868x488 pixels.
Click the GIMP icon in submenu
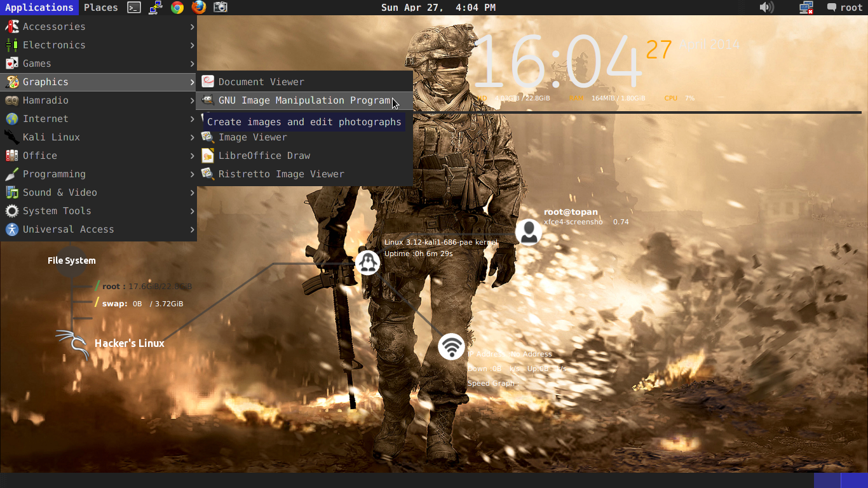208,100
